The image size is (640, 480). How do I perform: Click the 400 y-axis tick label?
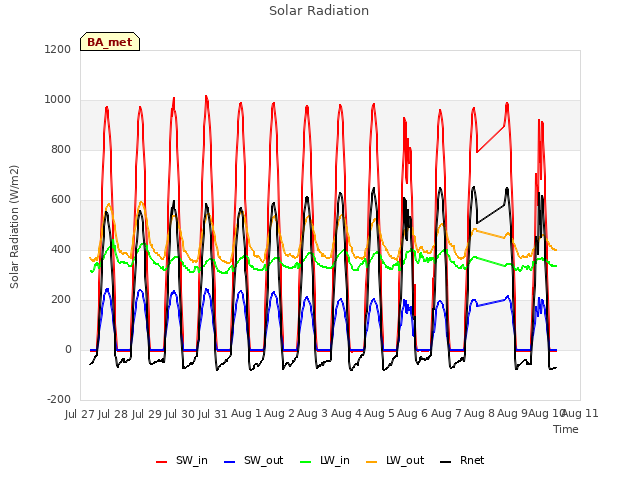pyautogui.click(x=61, y=249)
